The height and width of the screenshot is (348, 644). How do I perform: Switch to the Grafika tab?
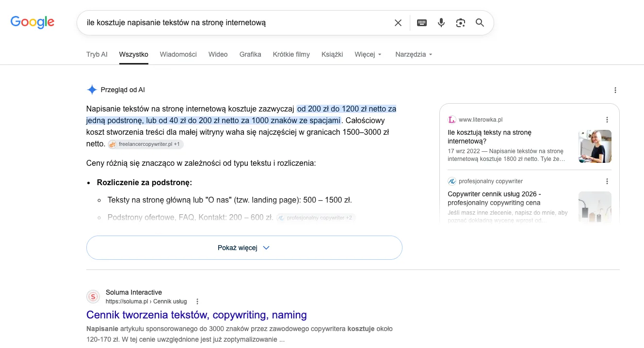pos(250,54)
